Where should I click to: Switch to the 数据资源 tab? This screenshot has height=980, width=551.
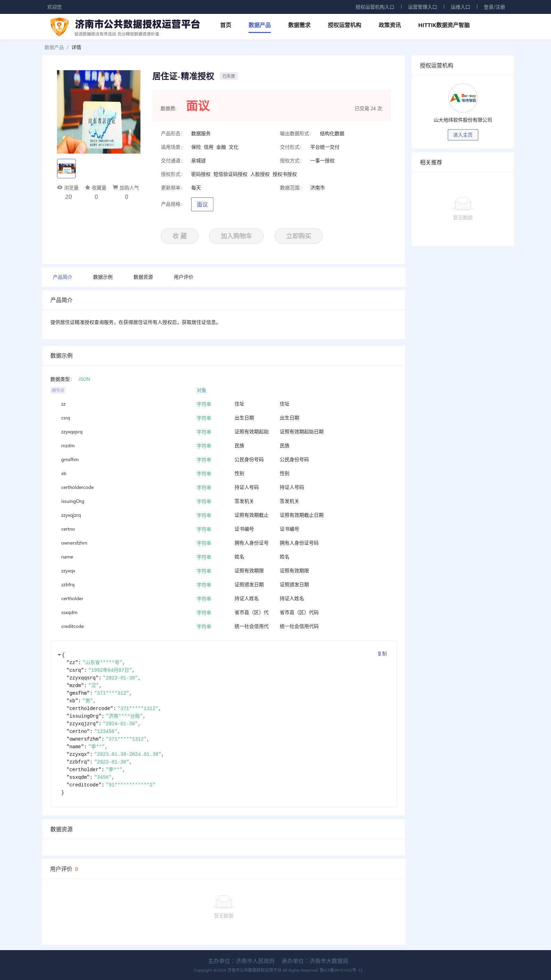[x=143, y=277]
